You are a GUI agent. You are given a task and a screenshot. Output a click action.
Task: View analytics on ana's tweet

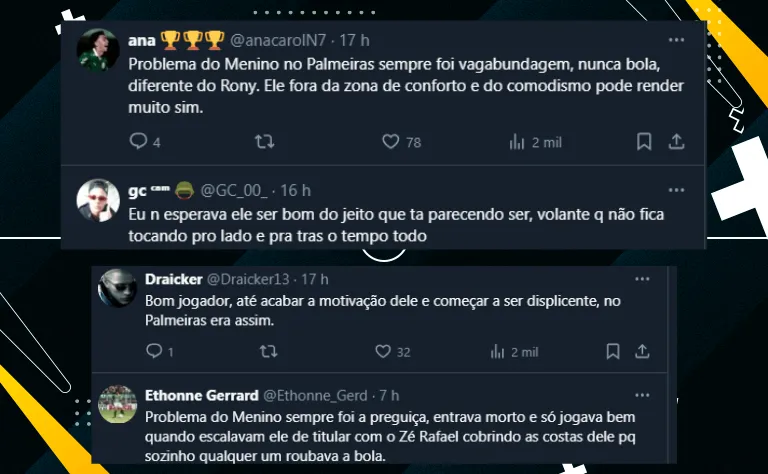pyautogui.click(x=517, y=142)
